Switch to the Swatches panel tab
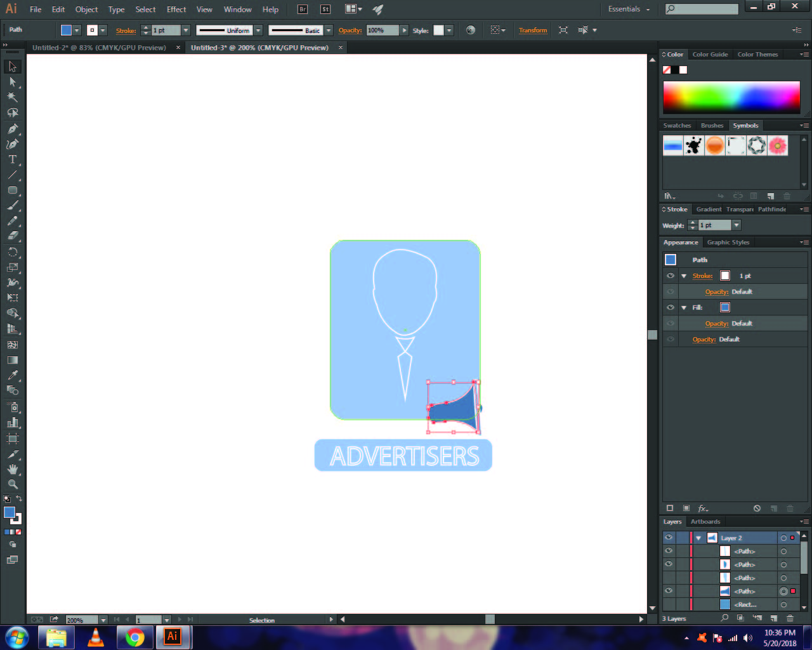Viewport: 812px width, 650px height. tap(677, 126)
